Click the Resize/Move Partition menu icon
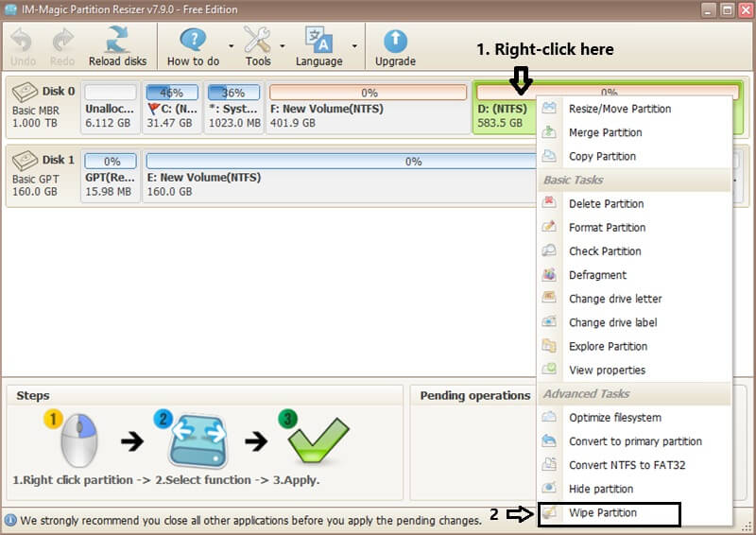Image resolution: width=756 pixels, height=535 pixels. (549, 108)
